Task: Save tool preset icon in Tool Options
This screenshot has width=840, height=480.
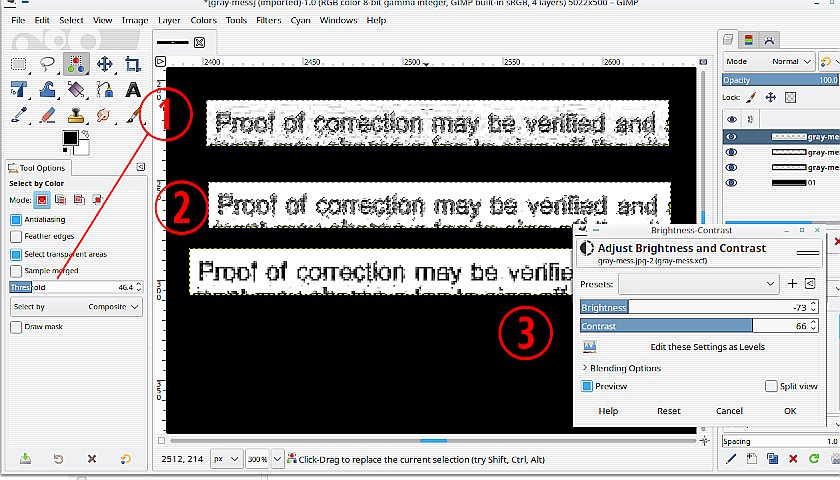Action: coord(25,459)
